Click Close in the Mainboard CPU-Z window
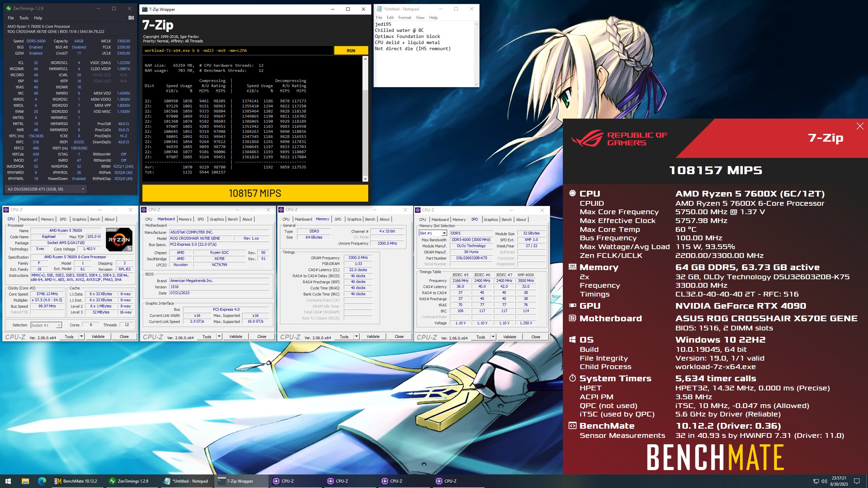Image resolution: width=868 pixels, height=488 pixels. [x=262, y=337]
